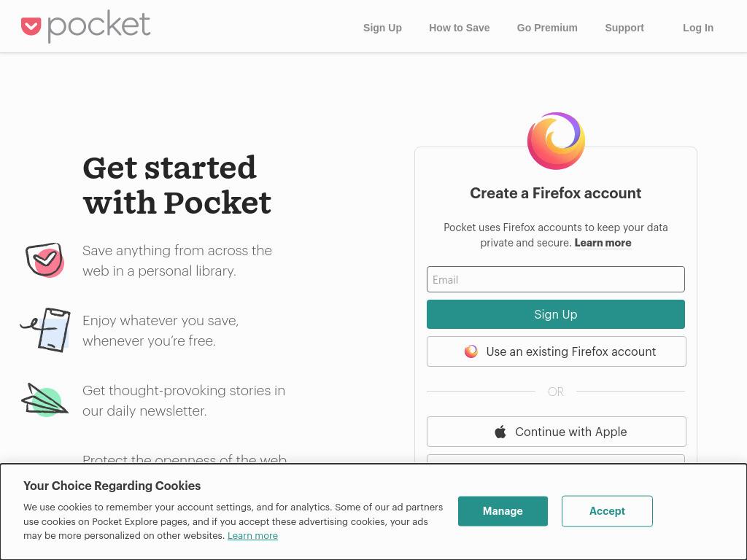Image resolution: width=747 pixels, height=560 pixels.
Task: Open the How to Save page
Action: click(x=460, y=28)
